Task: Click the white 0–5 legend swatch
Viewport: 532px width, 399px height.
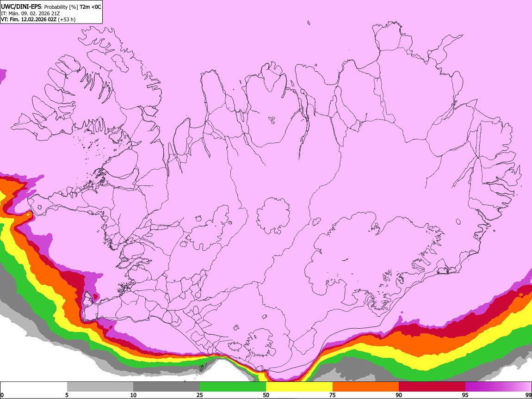Action: 34,387
